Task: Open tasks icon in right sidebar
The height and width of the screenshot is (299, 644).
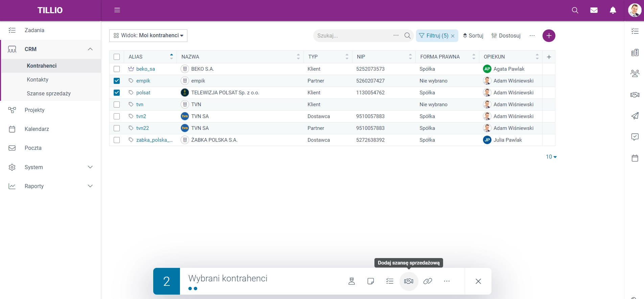Action: pyautogui.click(x=635, y=31)
